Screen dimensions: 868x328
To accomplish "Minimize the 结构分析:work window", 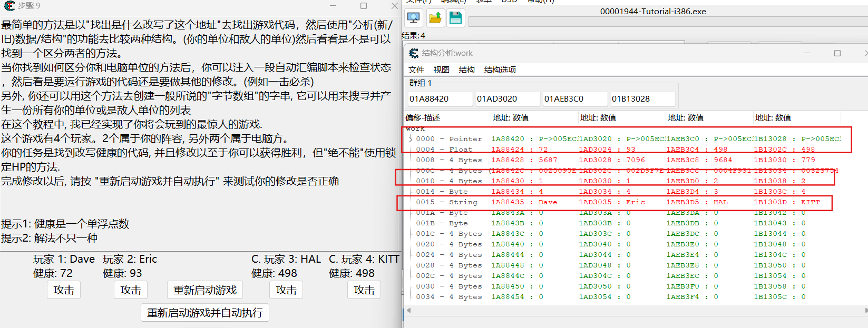I will tap(807, 53).
